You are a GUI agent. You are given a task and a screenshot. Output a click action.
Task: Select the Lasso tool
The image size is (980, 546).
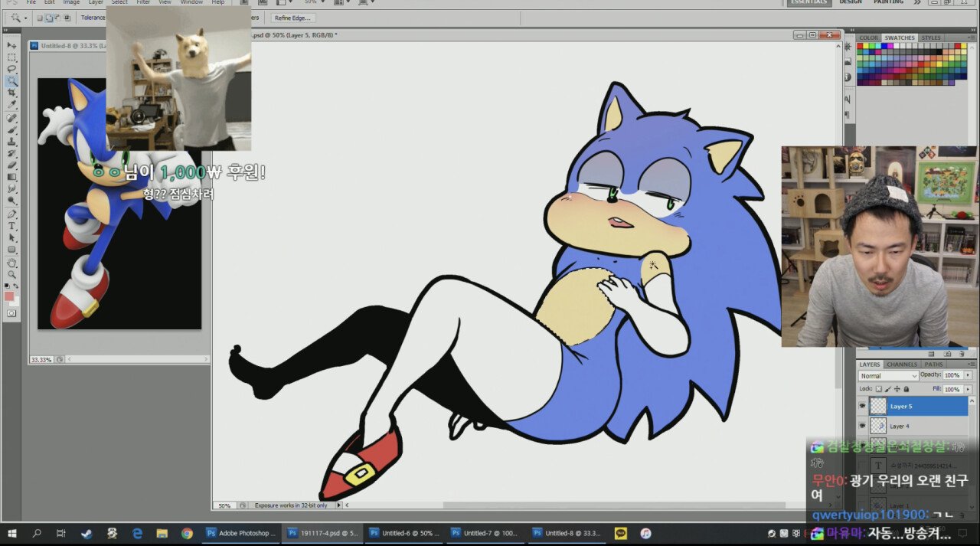(12, 69)
